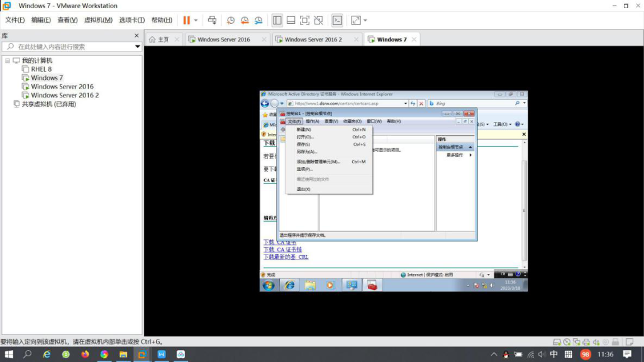Take a snapshot of this virtual machine
The image size is (644, 362).
tap(231, 20)
